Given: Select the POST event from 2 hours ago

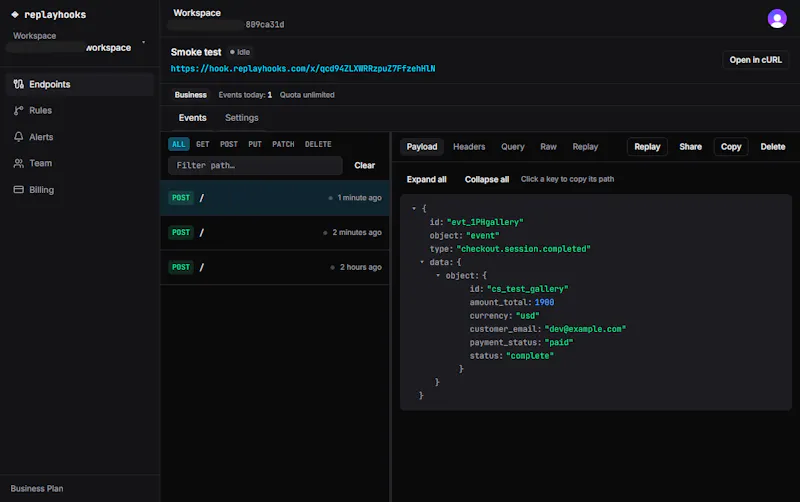Looking at the screenshot, I should coord(275,267).
